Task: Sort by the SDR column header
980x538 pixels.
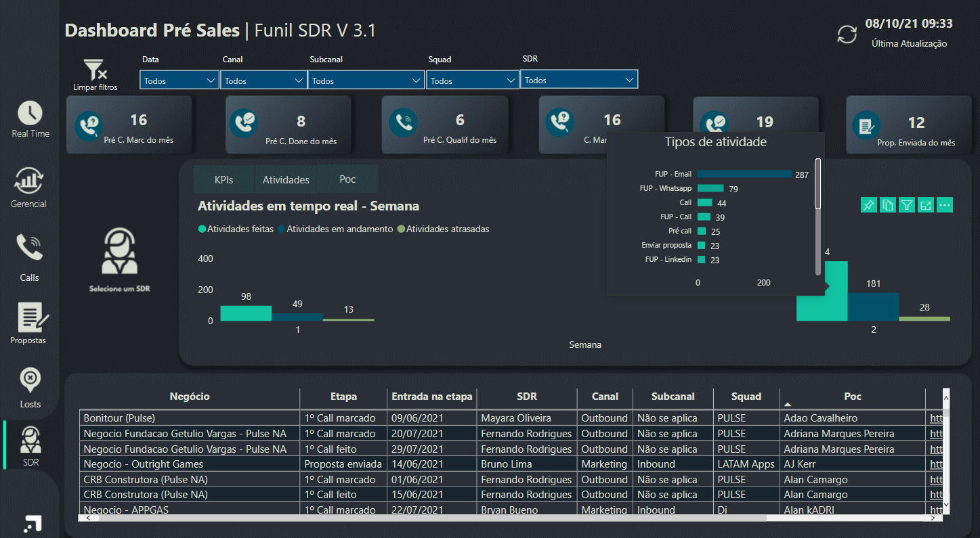Action: point(527,397)
